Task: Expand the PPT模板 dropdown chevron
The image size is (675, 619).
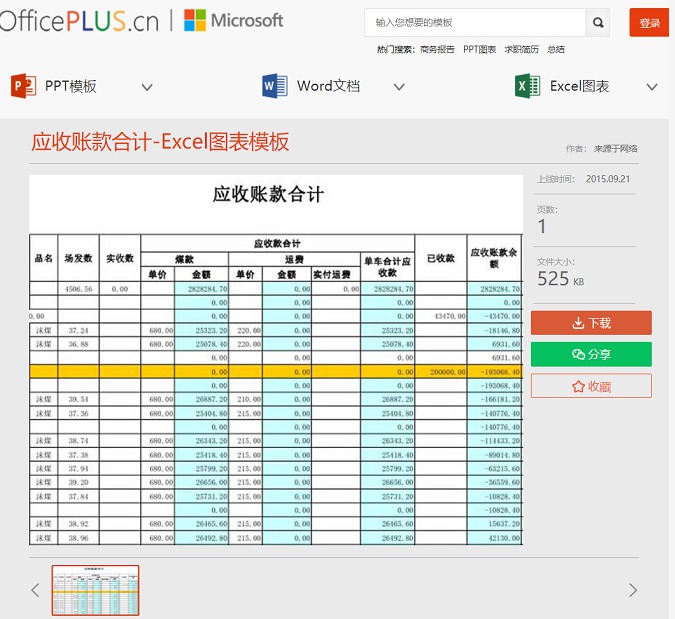Action: pos(147,87)
